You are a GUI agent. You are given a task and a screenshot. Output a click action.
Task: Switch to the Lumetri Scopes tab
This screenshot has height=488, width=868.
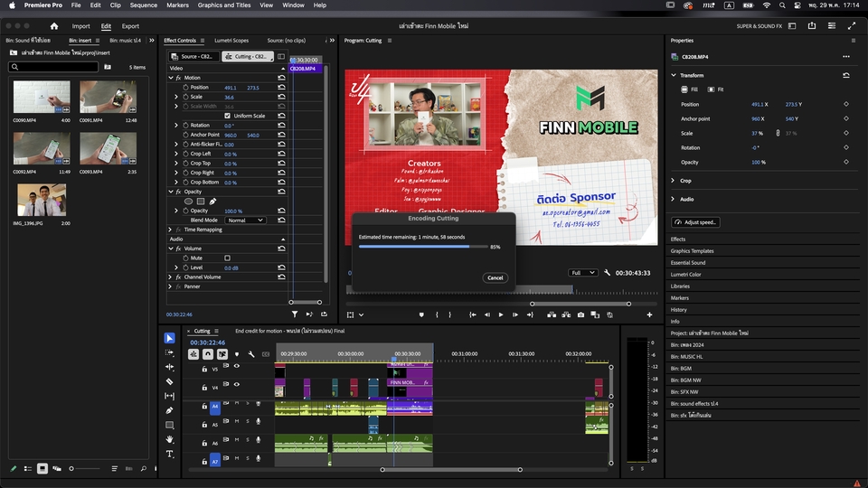(x=231, y=41)
